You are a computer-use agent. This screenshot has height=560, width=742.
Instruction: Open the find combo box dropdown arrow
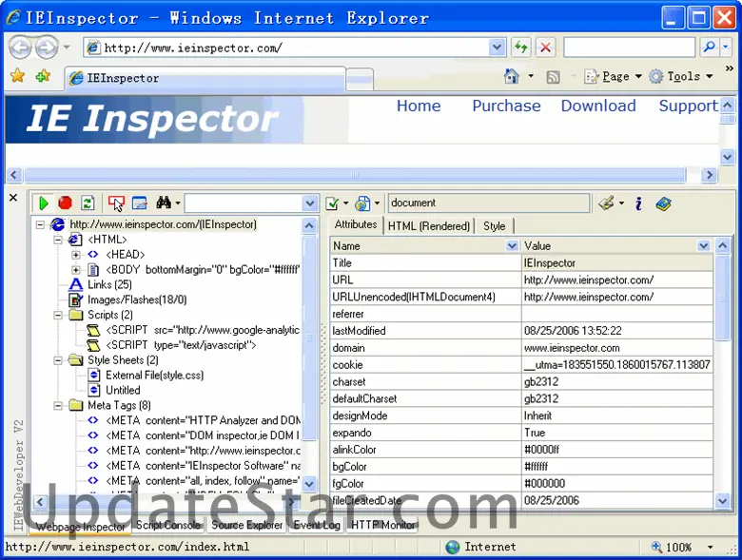(x=309, y=203)
